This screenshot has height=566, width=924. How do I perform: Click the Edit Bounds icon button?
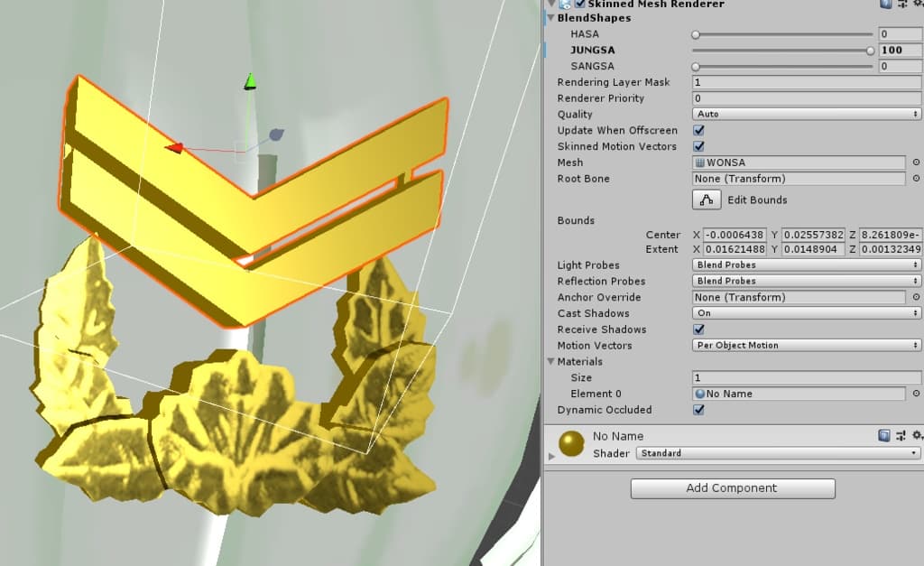(x=706, y=199)
